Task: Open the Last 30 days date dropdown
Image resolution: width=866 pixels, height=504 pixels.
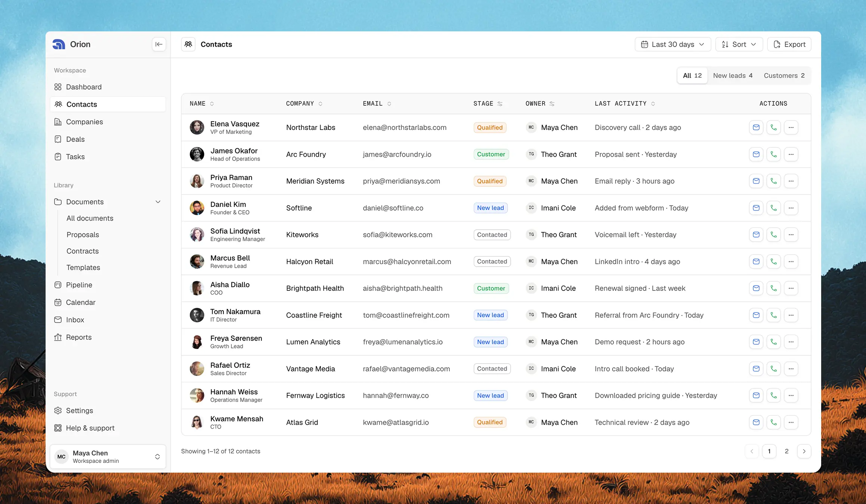Action: click(x=673, y=44)
